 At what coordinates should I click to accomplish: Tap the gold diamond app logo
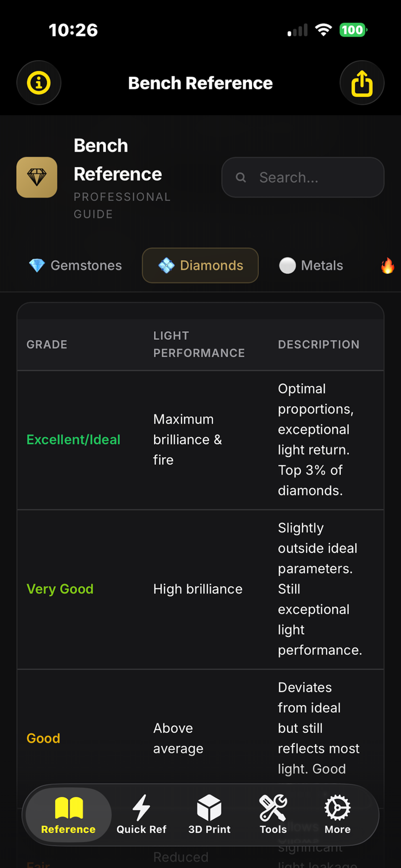(37, 177)
